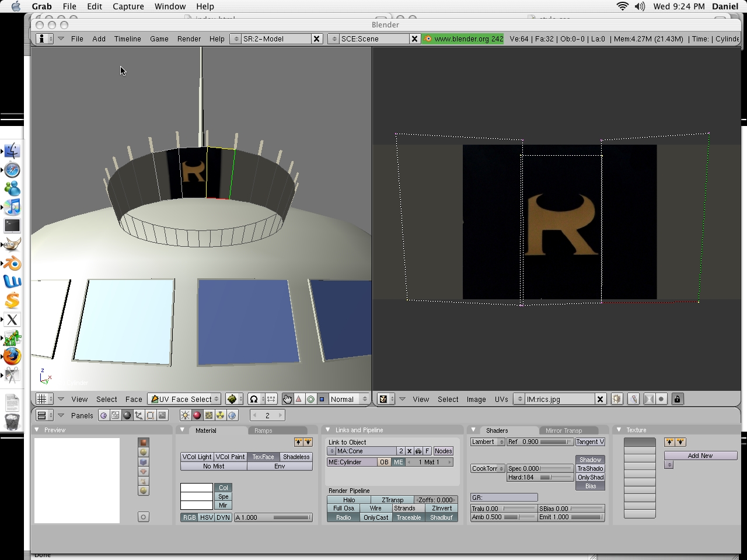
Task: Click the pack image icon in UV editor
Action: click(617, 399)
